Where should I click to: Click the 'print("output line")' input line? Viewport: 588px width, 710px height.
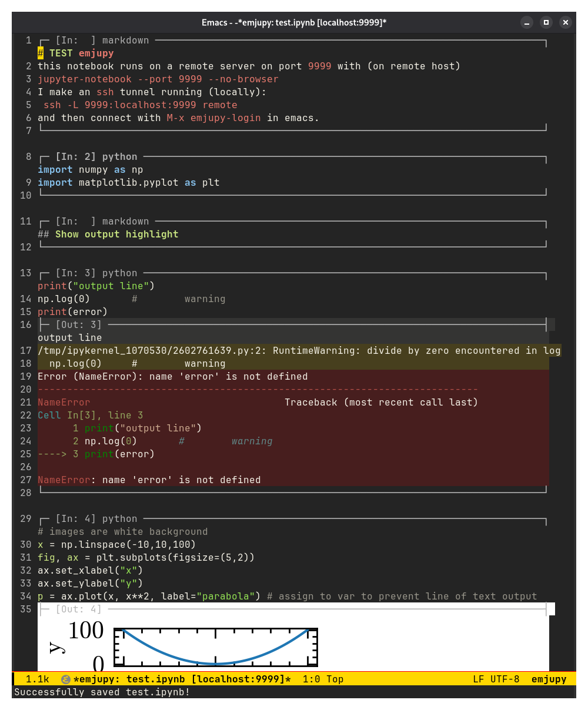(96, 286)
